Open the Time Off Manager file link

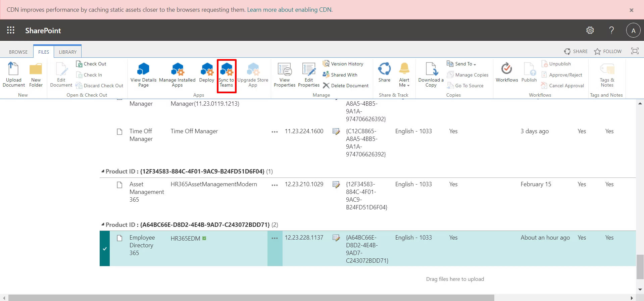194,131
